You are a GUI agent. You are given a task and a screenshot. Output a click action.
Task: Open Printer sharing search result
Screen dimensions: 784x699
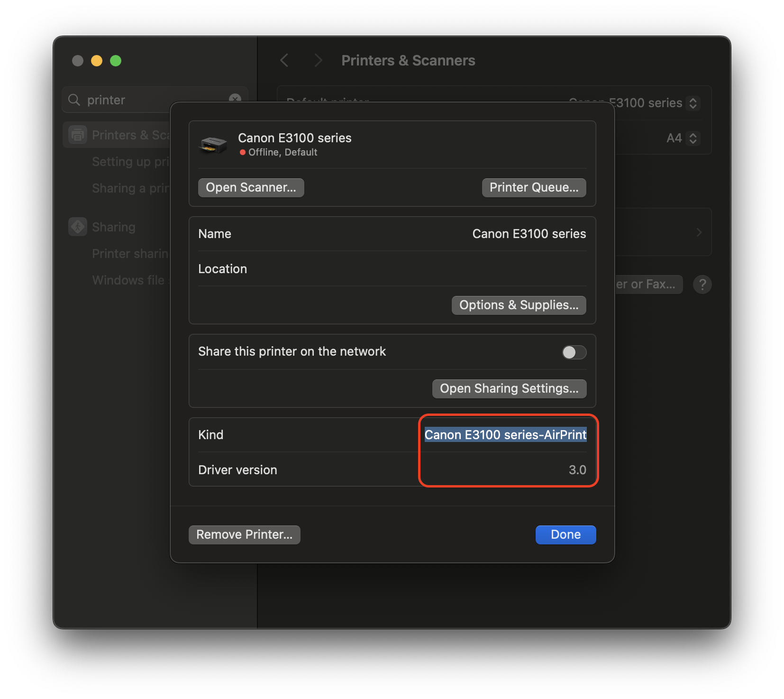[x=130, y=254]
